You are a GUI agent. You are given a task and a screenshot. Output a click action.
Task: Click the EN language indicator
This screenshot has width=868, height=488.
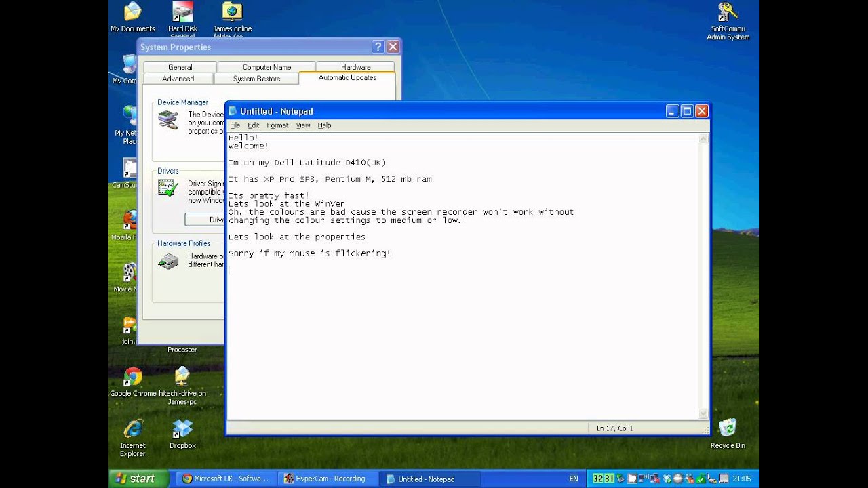(574, 479)
